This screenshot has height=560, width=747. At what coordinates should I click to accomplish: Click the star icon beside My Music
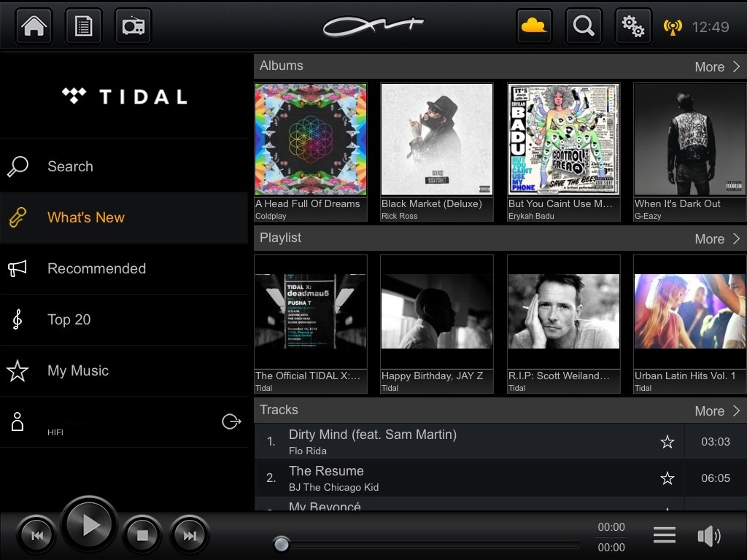click(18, 370)
